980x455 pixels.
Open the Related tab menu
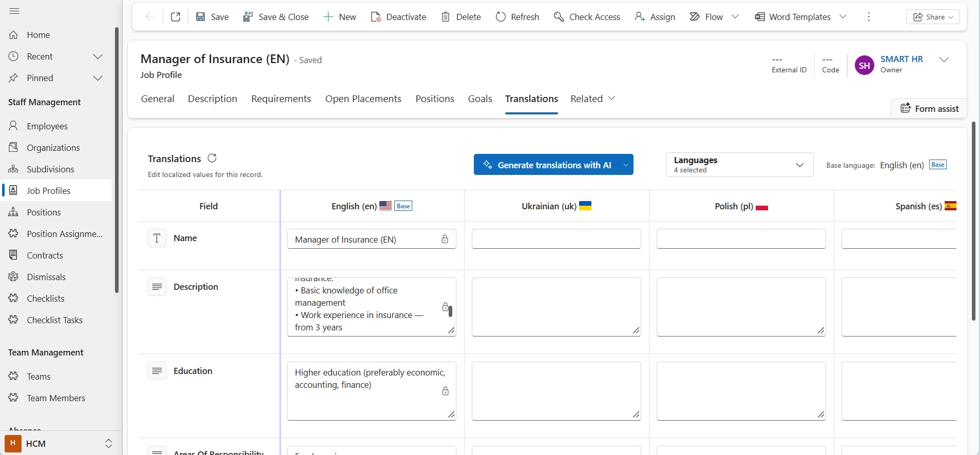click(x=593, y=98)
